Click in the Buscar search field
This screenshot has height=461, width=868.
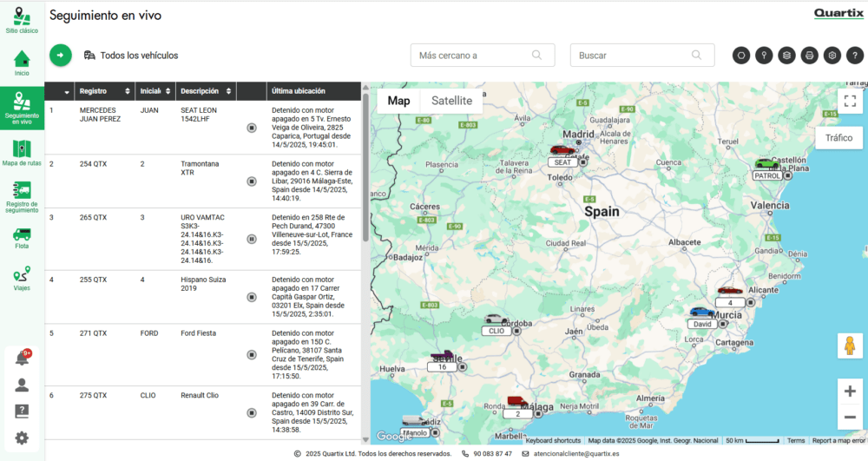click(x=642, y=56)
